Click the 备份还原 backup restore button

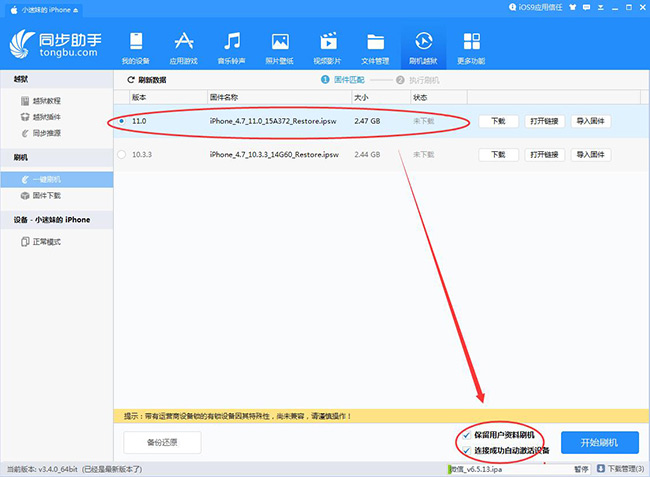click(x=162, y=443)
